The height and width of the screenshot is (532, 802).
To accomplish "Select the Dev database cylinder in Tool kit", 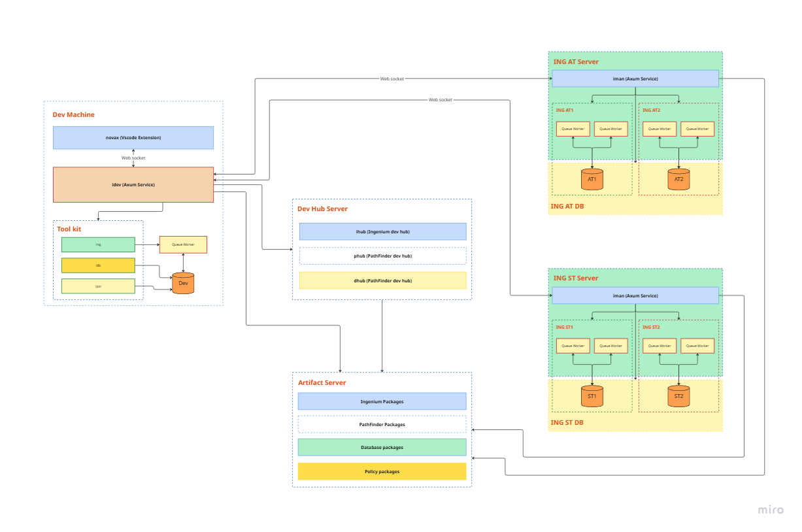I will tap(183, 282).
